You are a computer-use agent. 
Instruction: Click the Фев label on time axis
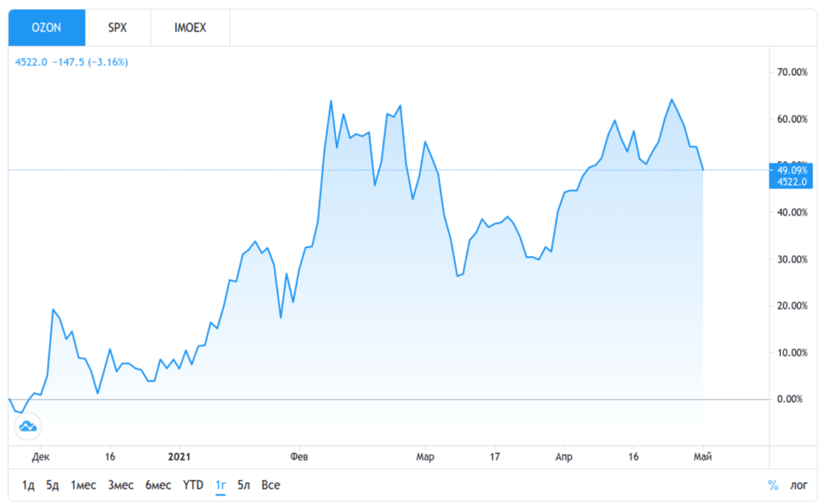click(x=300, y=457)
